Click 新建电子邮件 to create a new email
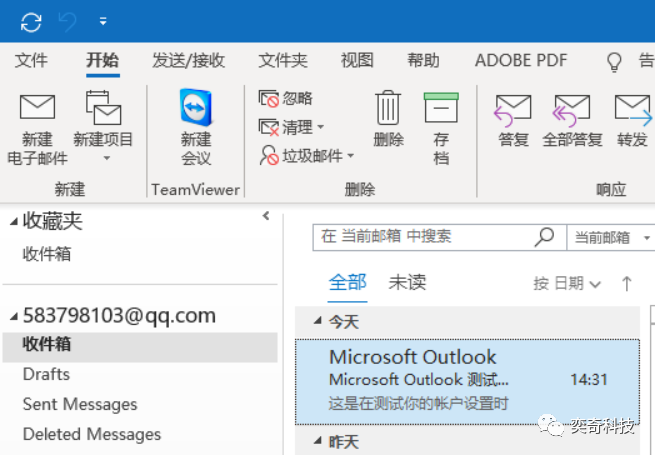The image size is (655, 455). pyautogui.click(x=38, y=128)
